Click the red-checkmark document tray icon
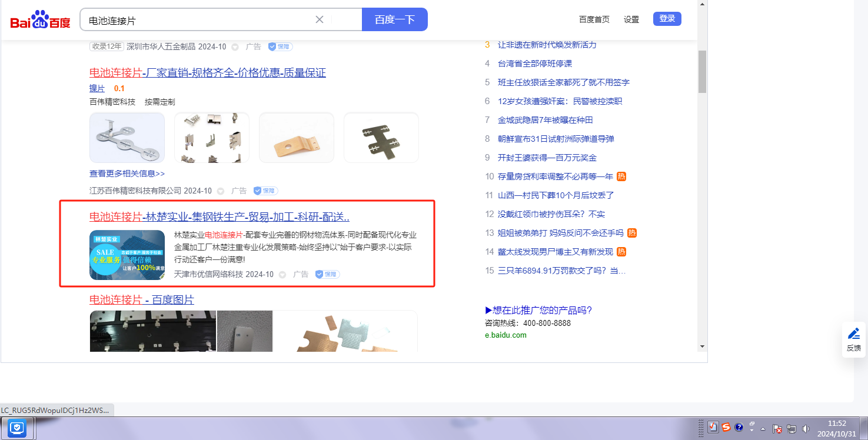 coord(714,428)
